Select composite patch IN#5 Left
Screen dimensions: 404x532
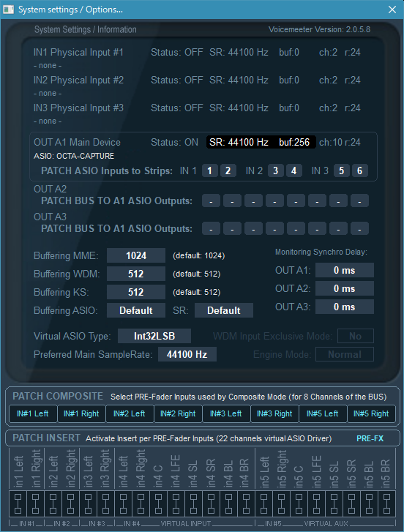point(323,413)
